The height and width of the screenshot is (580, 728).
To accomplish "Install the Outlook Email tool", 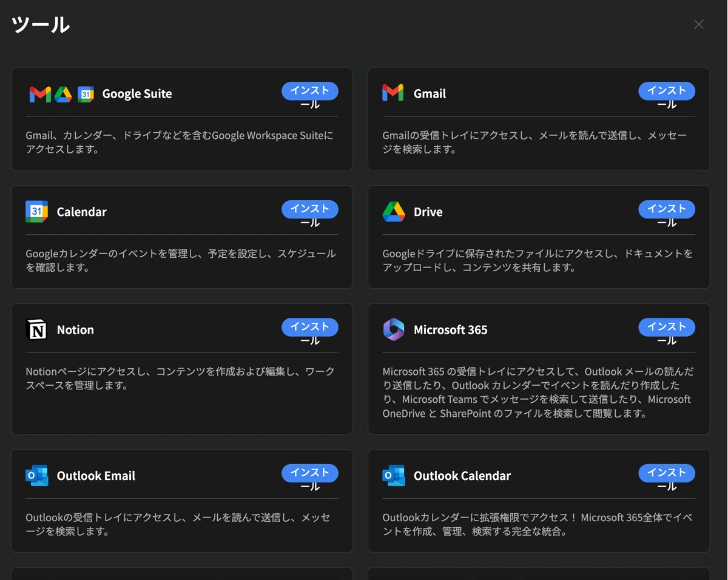I will click(310, 474).
